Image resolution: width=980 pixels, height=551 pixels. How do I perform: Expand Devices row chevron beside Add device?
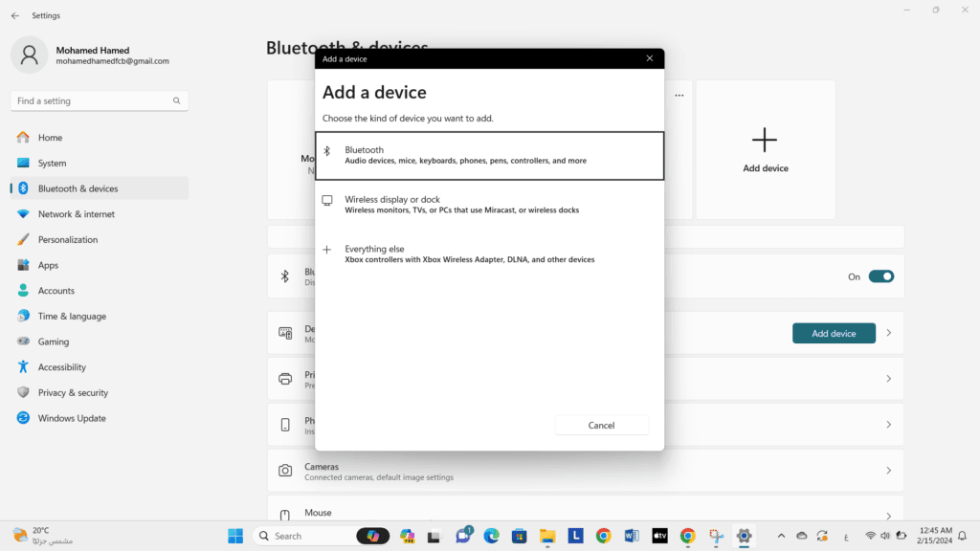coord(888,333)
